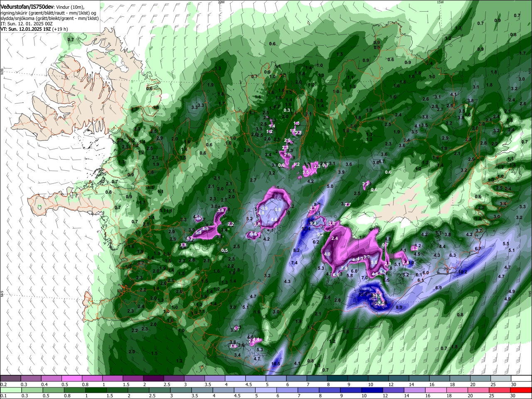Choose upper legend white swatch above 30
Screen dimensions: 532x399
coord(522,379)
